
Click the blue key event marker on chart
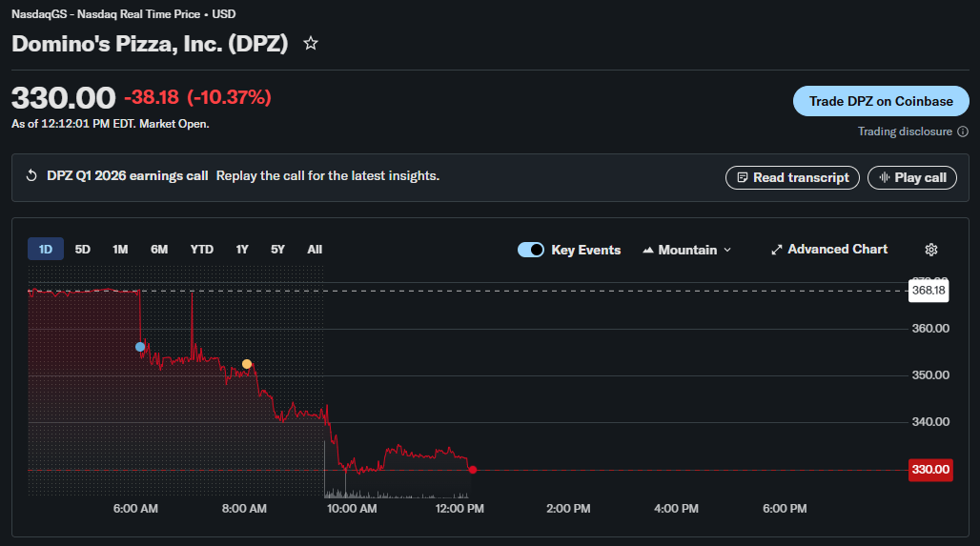pos(140,347)
